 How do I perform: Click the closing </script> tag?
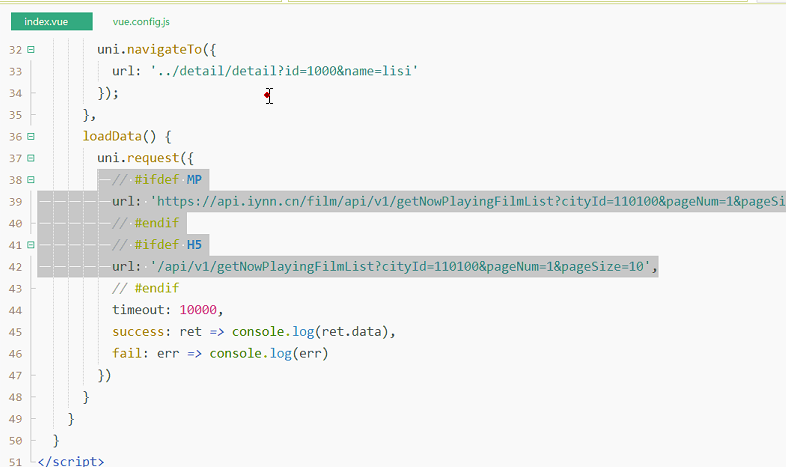tap(71, 461)
